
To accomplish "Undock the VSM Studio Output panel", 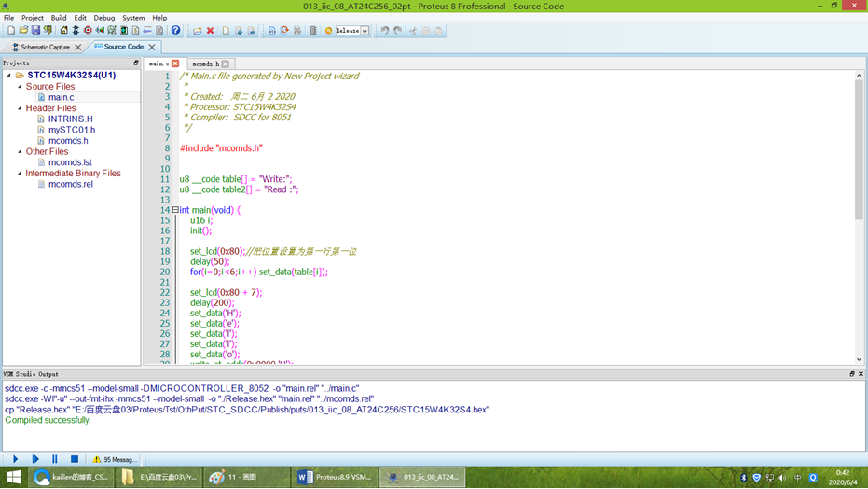I will click(x=852, y=374).
